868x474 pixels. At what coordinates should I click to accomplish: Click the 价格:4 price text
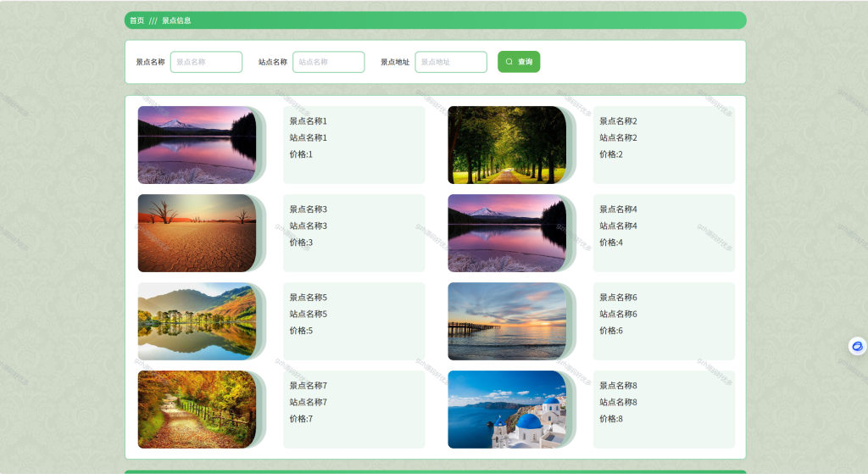(611, 242)
